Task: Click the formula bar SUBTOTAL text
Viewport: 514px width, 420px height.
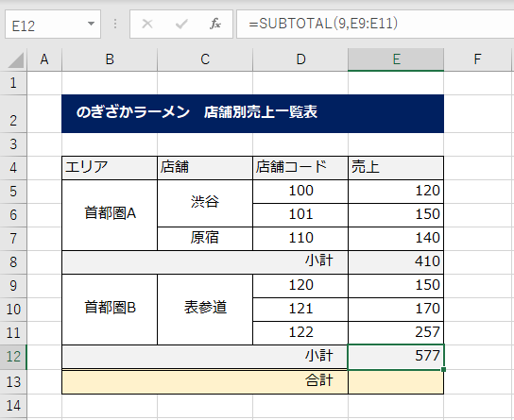Action: pos(323,24)
